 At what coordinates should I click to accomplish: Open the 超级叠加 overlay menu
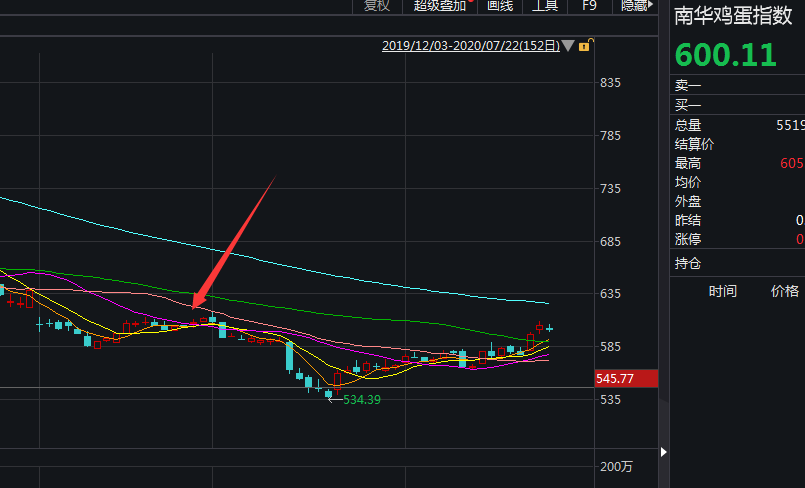(439, 6)
